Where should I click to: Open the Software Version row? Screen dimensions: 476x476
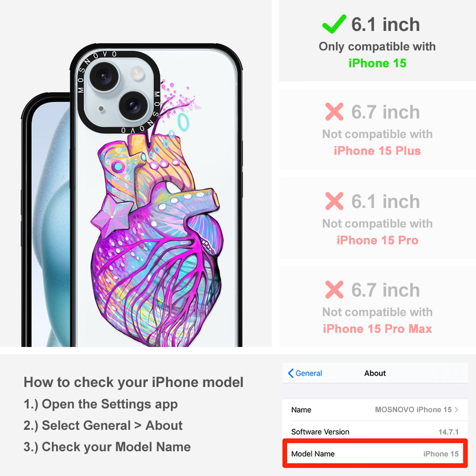[x=375, y=432]
